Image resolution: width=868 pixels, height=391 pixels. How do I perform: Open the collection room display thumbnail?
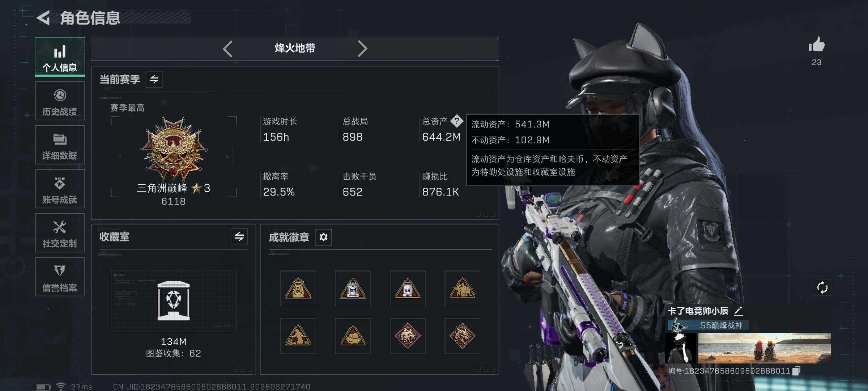174,301
